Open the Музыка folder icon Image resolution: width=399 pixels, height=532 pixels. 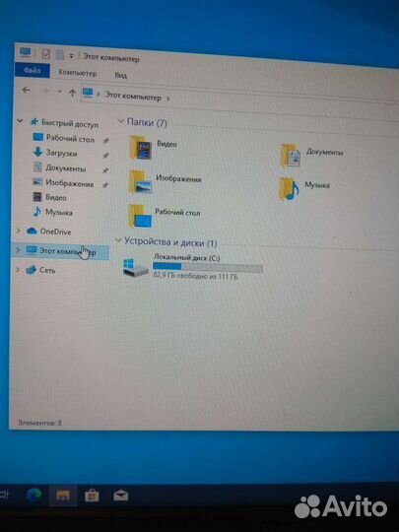click(x=289, y=189)
